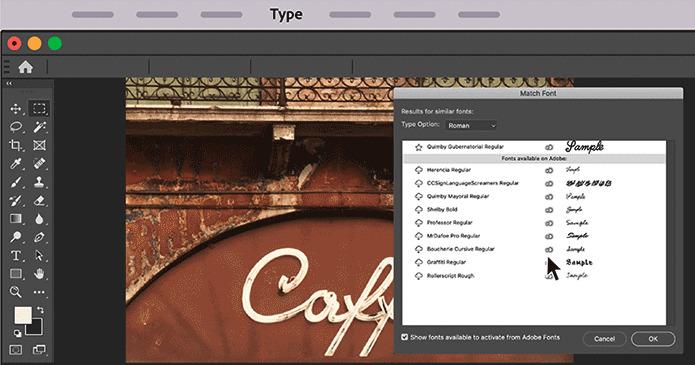The width and height of the screenshot is (695, 365).
Task: Select the Rectangular Marquee tool
Action: click(x=39, y=108)
